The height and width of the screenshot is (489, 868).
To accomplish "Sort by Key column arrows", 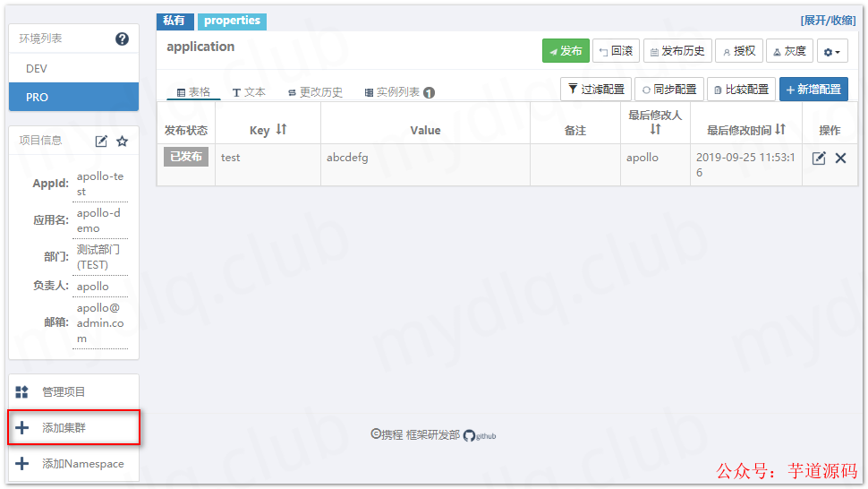I will pos(281,130).
